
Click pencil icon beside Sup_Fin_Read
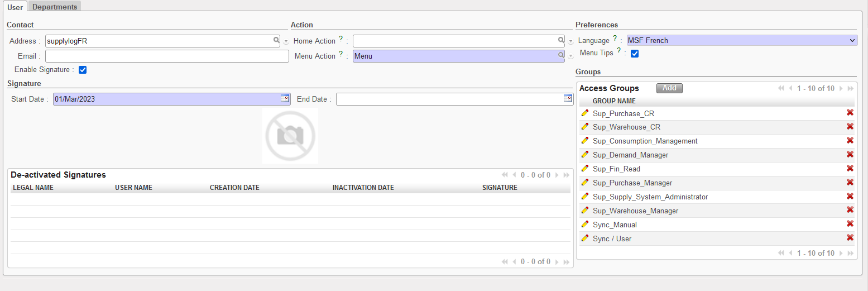pyautogui.click(x=585, y=169)
